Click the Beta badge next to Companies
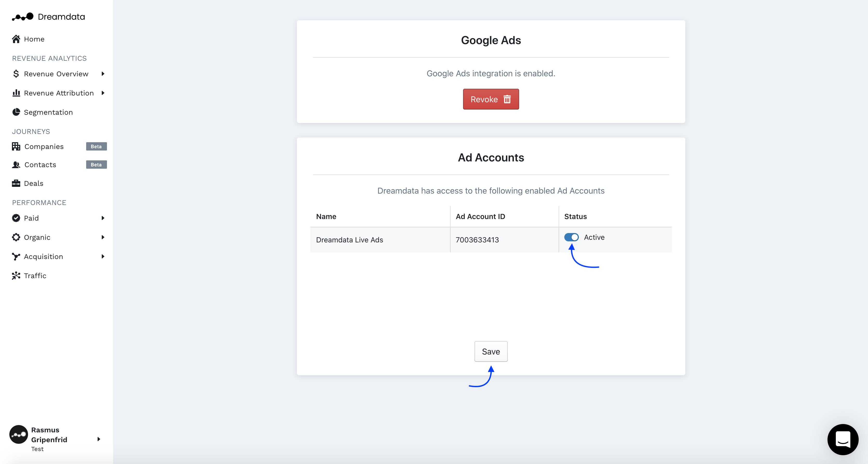Image resolution: width=868 pixels, height=464 pixels. (x=96, y=146)
